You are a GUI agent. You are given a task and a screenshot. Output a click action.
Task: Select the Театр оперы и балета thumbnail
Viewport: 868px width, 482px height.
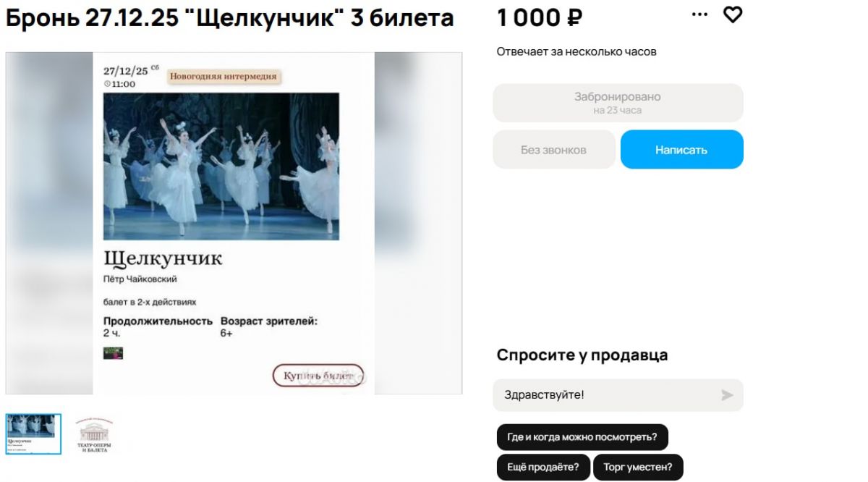click(x=94, y=434)
